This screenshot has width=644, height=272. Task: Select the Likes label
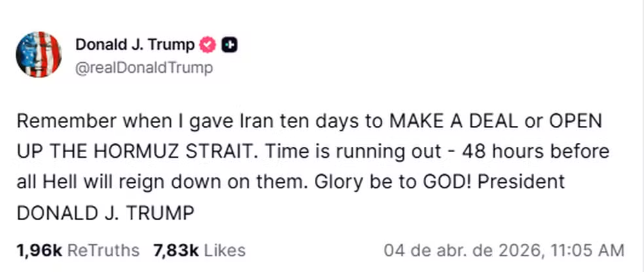click(224, 250)
